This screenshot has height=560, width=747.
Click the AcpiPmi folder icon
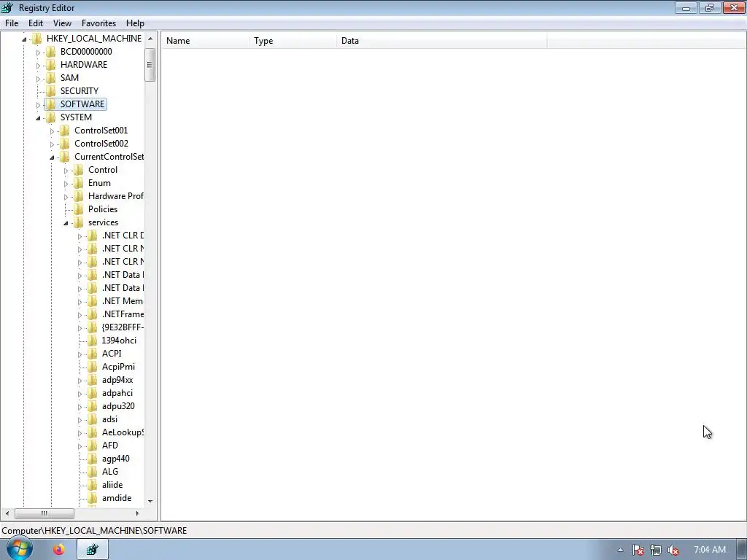[x=93, y=367]
